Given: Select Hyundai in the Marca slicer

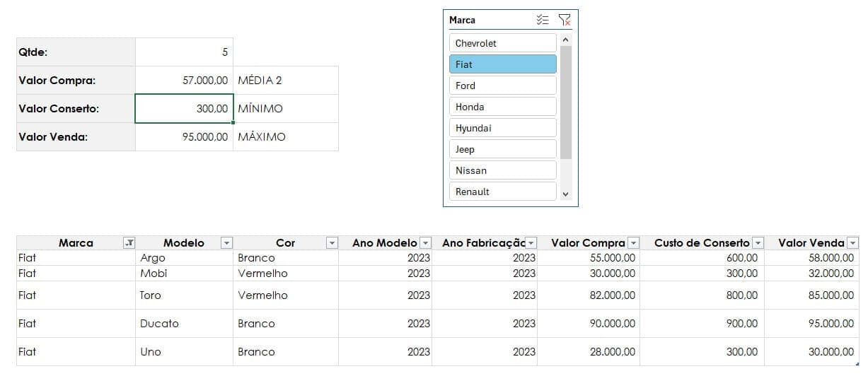Looking at the screenshot, I should (x=503, y=128).
